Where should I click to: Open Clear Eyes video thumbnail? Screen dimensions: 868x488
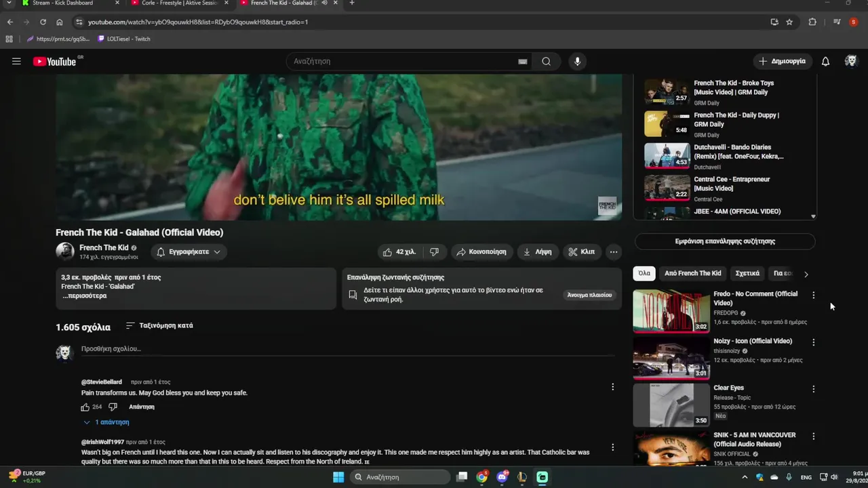[671, 405]
